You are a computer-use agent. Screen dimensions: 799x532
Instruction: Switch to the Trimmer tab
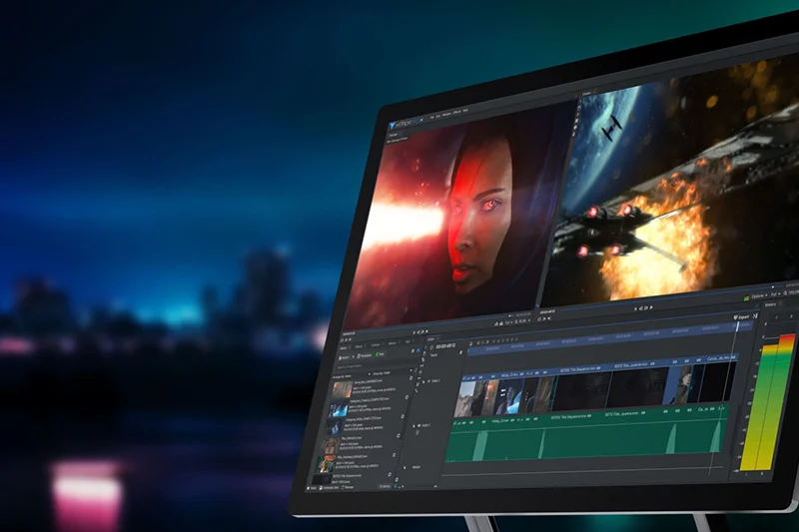coord(393,135)
